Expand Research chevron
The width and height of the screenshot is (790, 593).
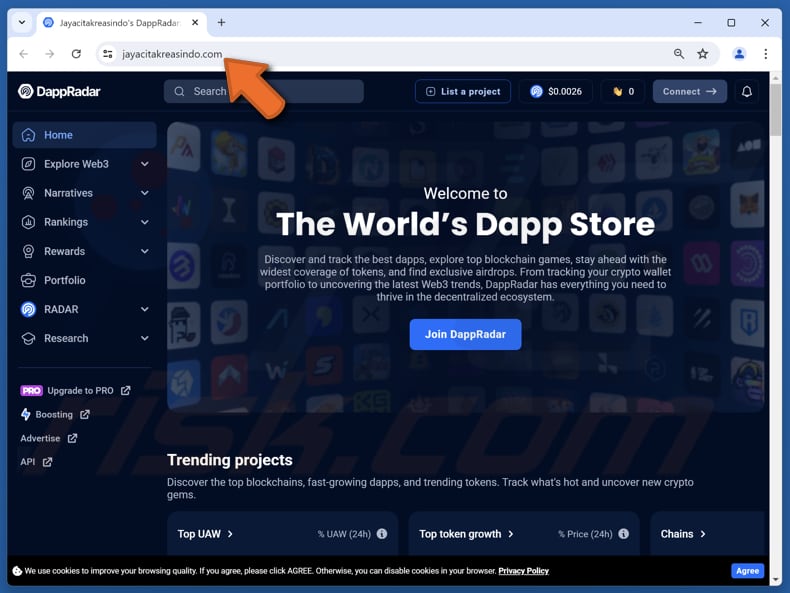(145, 339)
